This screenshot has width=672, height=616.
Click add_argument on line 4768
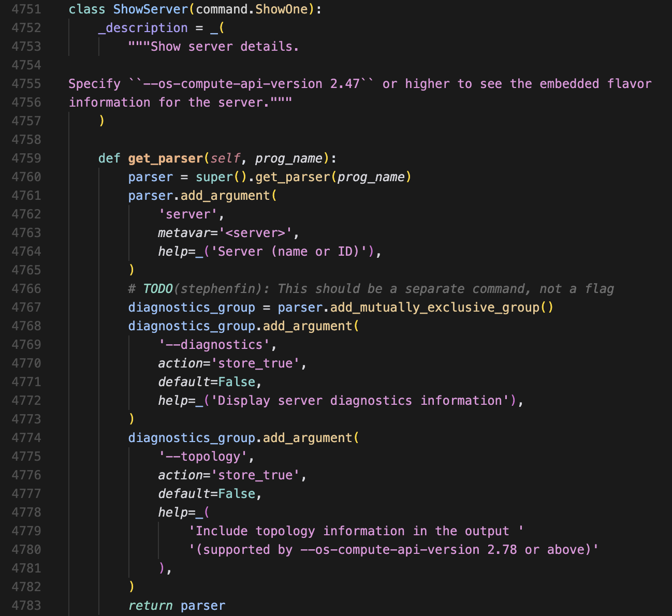308,326
